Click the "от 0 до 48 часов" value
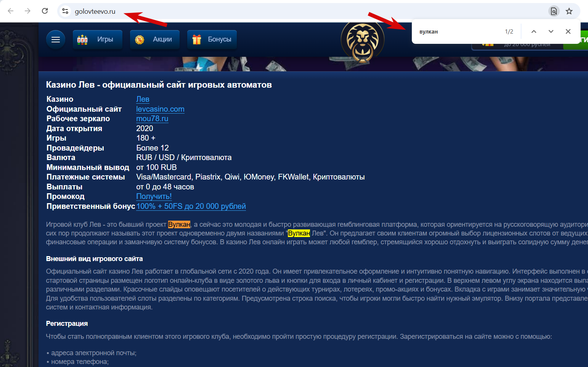Image resolution: width=588 pixels, height=367 pixels. click(x=165, y=187)
